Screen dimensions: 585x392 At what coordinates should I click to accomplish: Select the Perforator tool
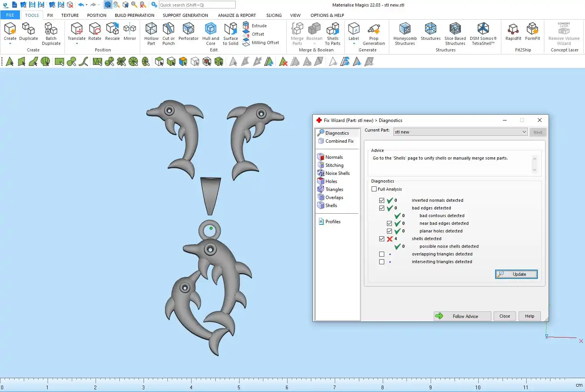click(188, 29)
